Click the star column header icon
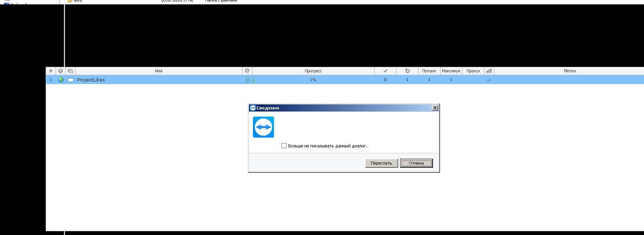The width and height of the screenshot is (644, 235). [x=51, y=71]
